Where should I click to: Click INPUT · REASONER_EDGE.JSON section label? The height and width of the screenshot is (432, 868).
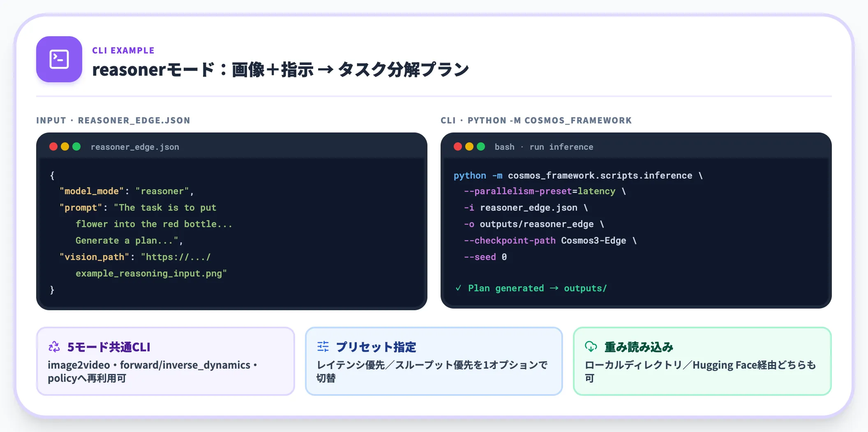[x=113, y=120]
